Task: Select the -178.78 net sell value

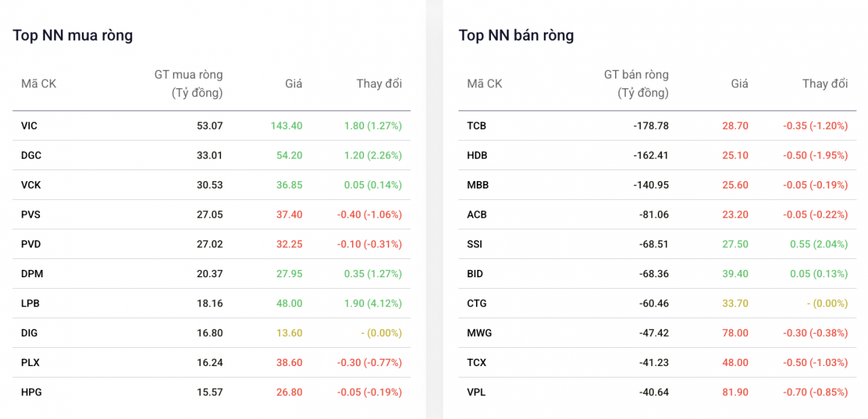Action: coord(650,125)
